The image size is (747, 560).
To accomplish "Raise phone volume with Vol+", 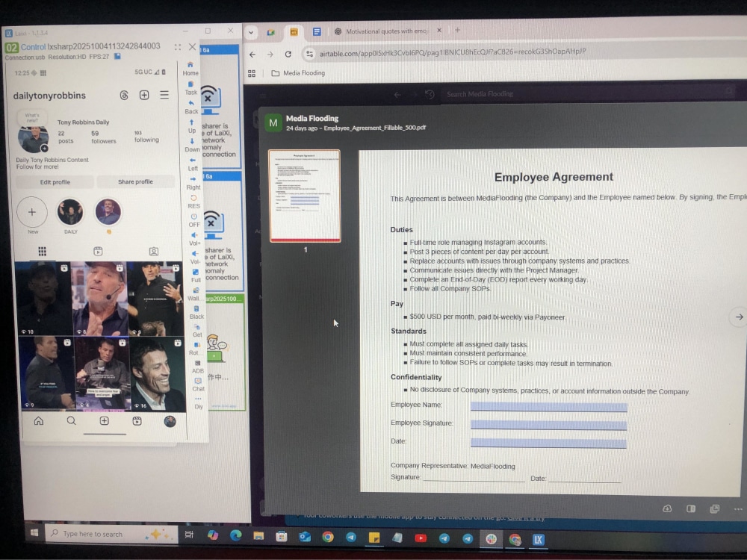I will (x=194, y=239).
